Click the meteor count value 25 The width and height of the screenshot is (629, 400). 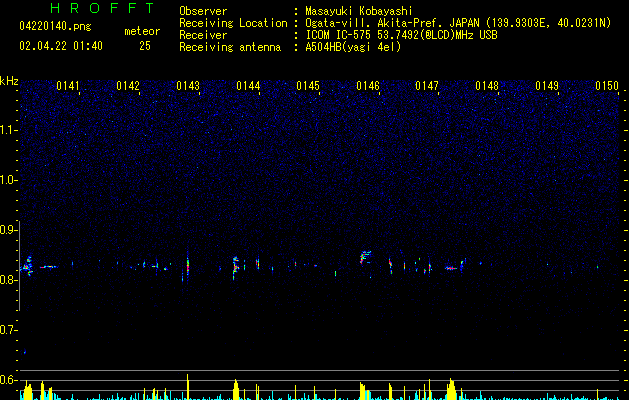coord(145,46)
